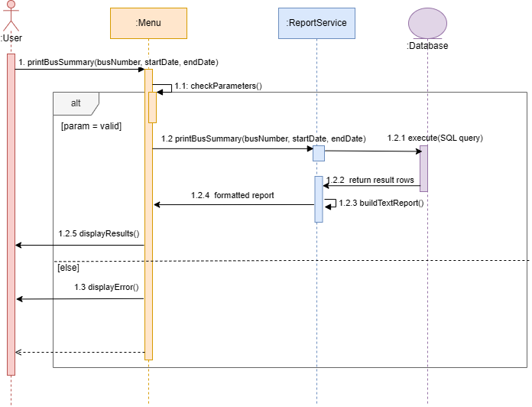This screenshot has width=532, height=407.
Task: Click the "1.2.2 return result rows" label
Action: 370,180
